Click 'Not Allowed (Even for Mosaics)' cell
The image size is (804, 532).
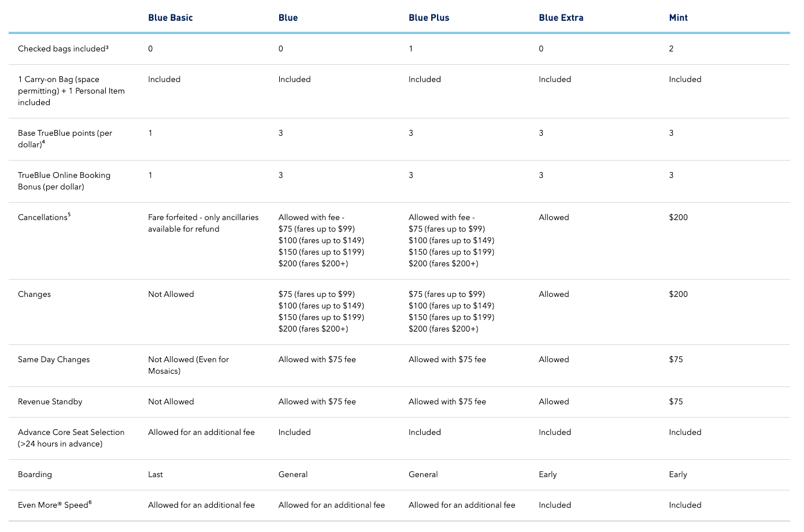coord(188,365)
